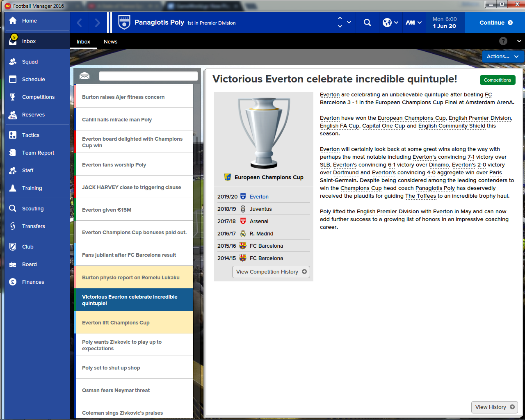Open message Poly set to shut up shop

(x=134, y=367)
